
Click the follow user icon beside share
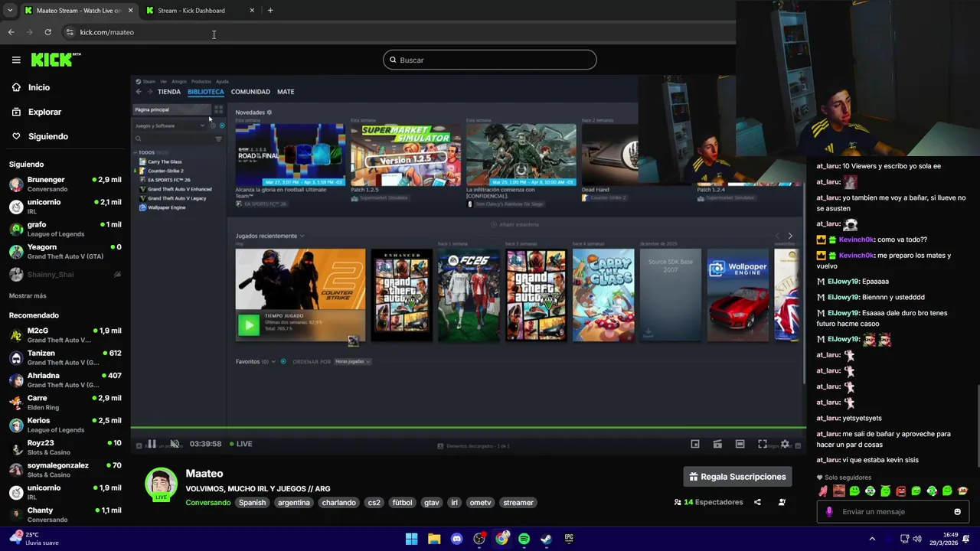782,502
